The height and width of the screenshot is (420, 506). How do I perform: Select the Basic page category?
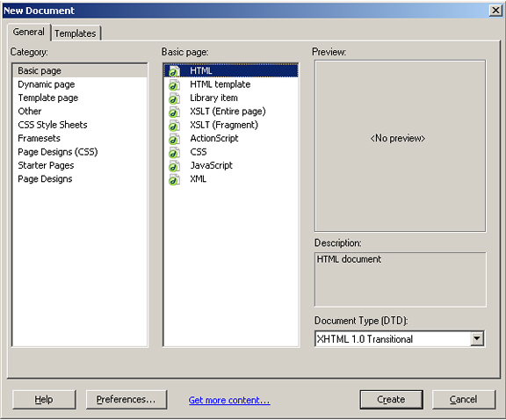(80, 70)
